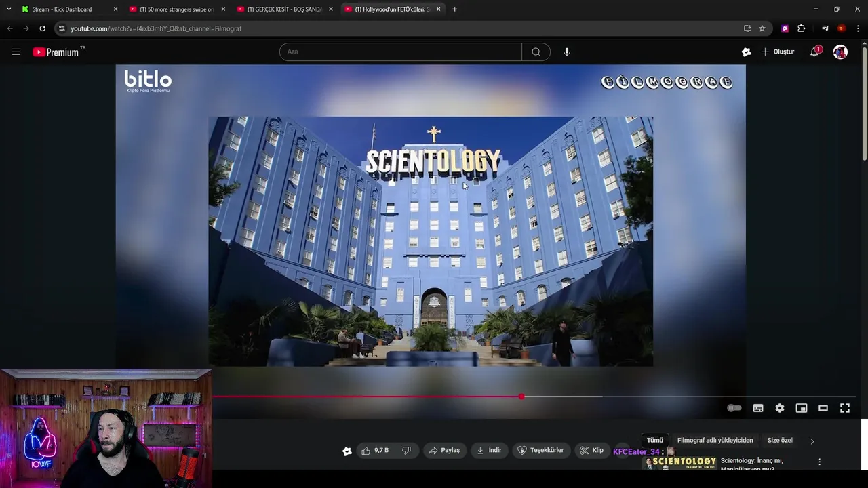This screenshot has width=868, height=488.
Task: Click the search magnifier button
Action: click(x=536, y=52)
